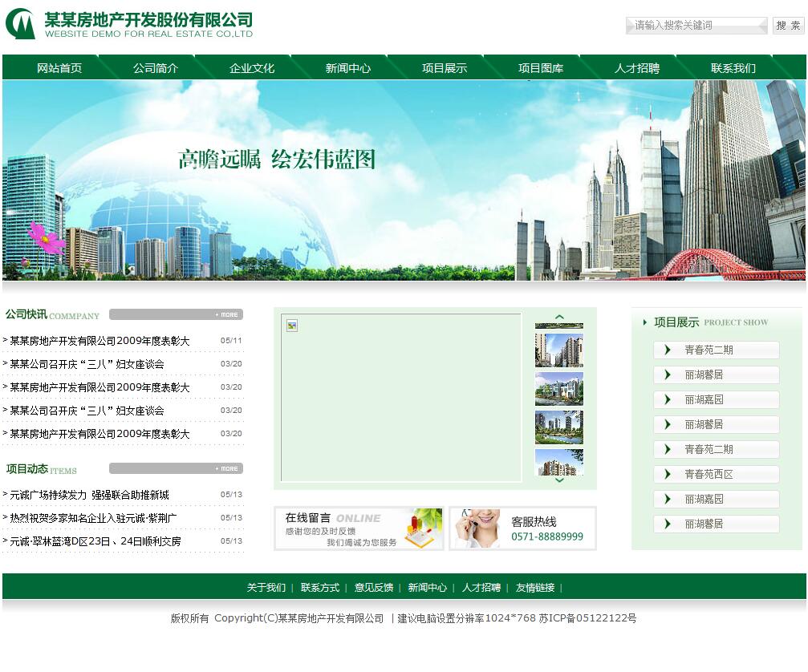Select the villa houses thumbnail

coord(559,389)
